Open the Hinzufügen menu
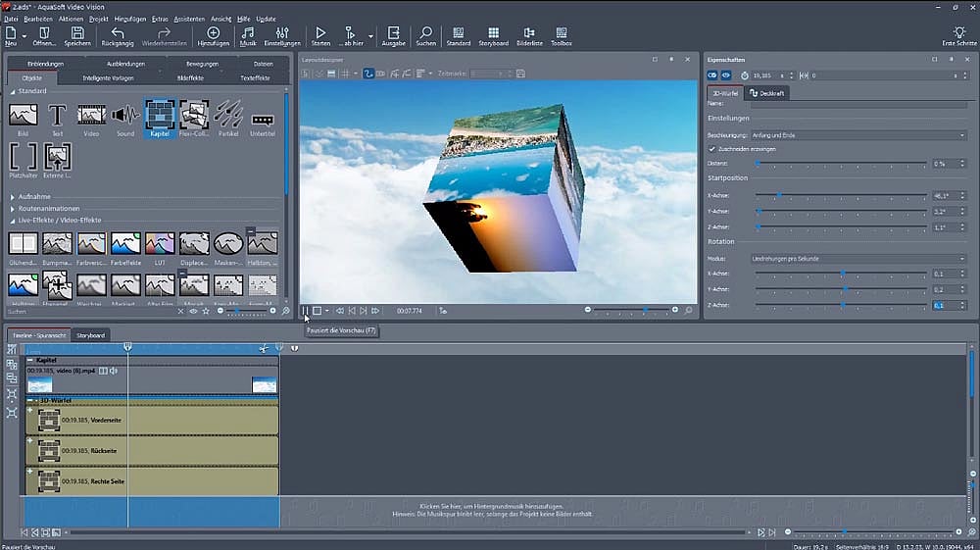 click(129, 19)
